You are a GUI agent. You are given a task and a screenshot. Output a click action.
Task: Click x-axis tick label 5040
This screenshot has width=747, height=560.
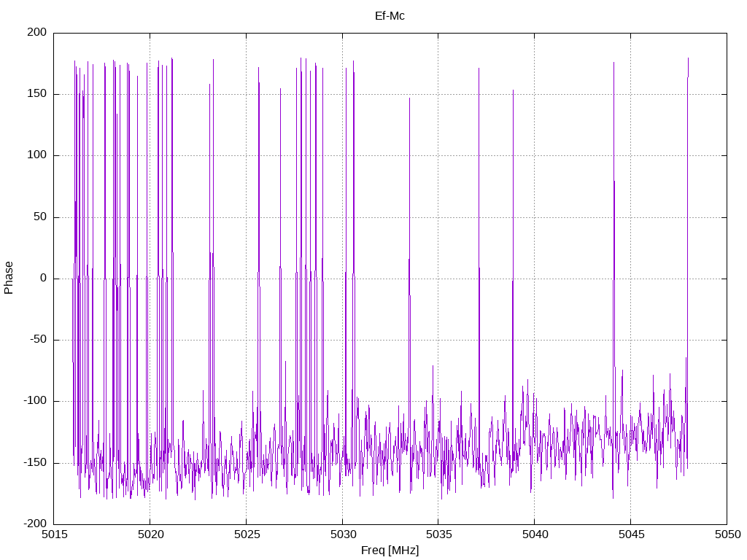point(535,534)
